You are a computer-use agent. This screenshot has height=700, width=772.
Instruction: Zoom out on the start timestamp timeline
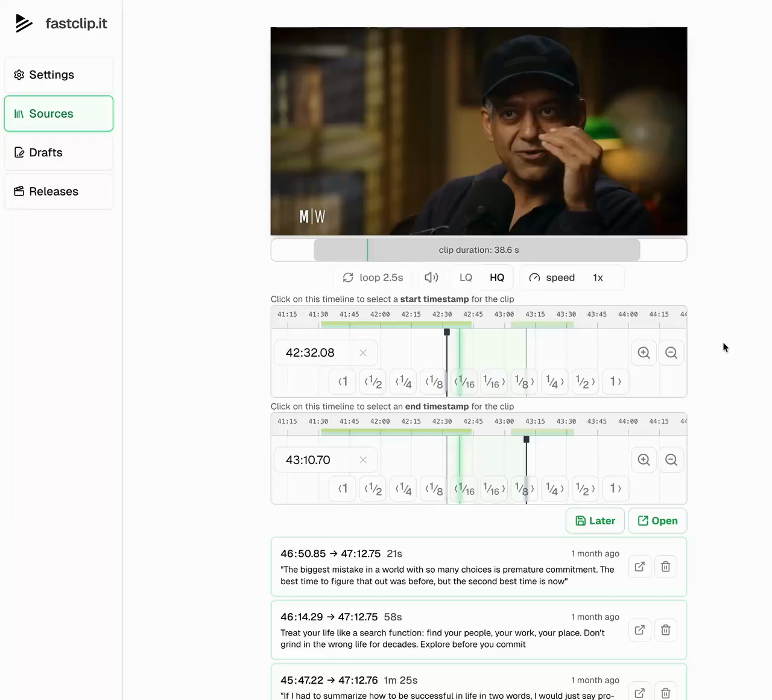pos(671,353)
